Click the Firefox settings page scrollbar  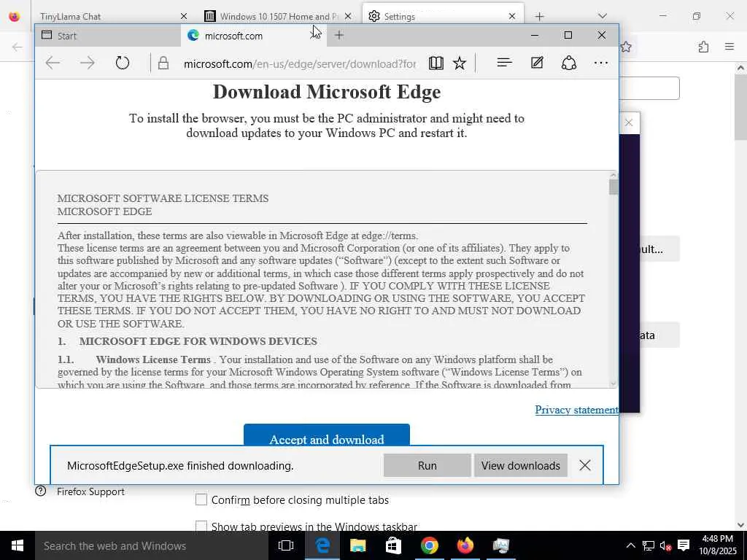[x=740, y=107]
